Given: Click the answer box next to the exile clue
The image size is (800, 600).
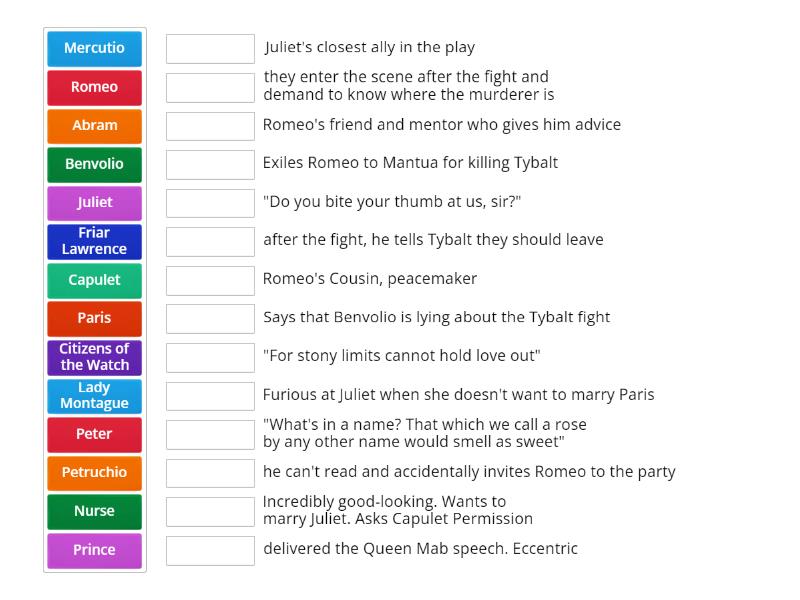Looking at the screenshot, I should [x=210, y=164].
